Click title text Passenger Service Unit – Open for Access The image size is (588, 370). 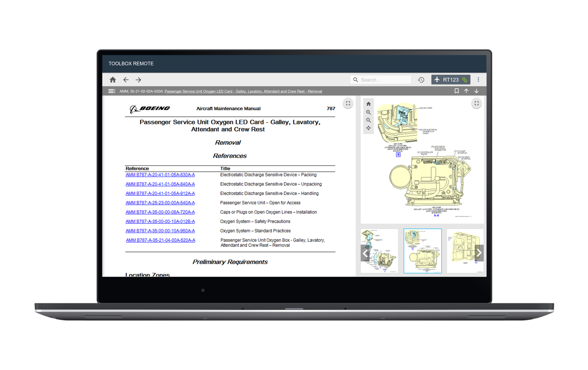pos(260,203)
